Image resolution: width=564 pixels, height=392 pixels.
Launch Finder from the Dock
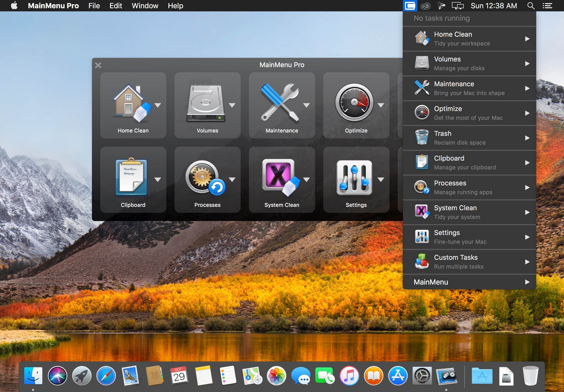pyautogui.click(x=33, y=375)
